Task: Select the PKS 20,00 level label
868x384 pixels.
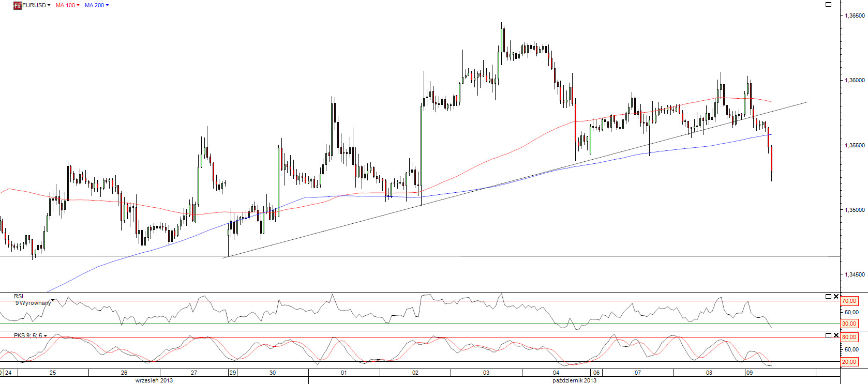Action: tap(849, 362)
